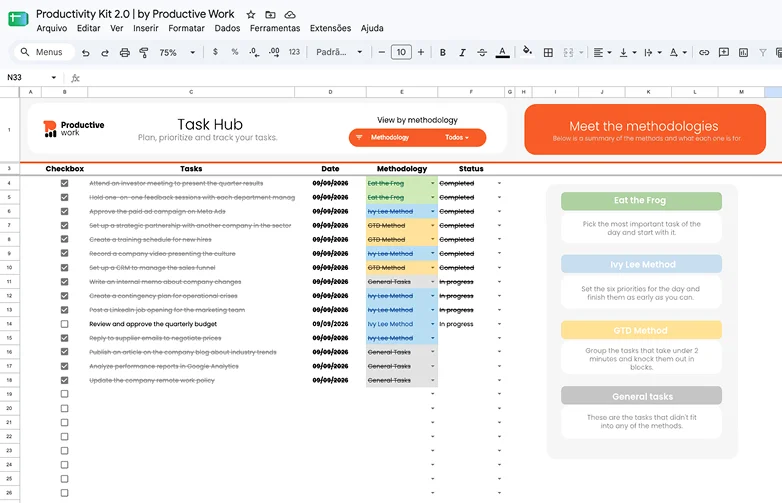
Task: Open the Ferramentas menu
Action: point(275,28)
